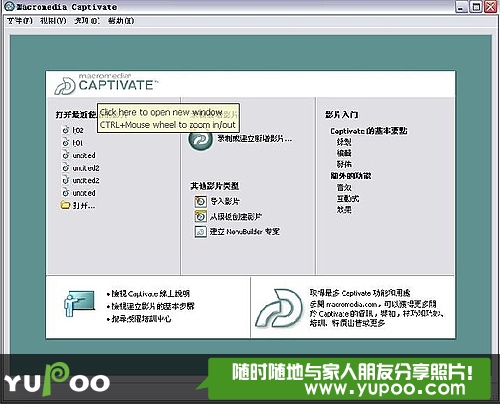Click the icon beside recent movie l02
The height and width of the screenshot is (404, 500).
coord(66,130)
